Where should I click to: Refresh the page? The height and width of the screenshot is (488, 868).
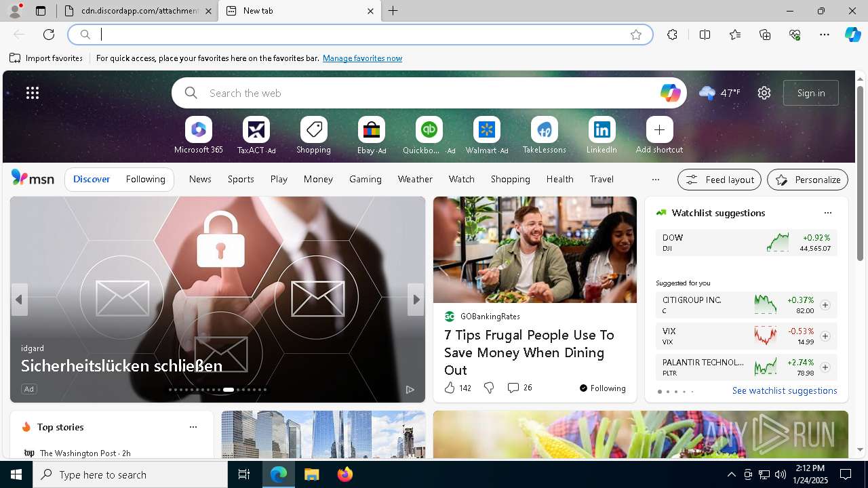click(x=49, y=35)
